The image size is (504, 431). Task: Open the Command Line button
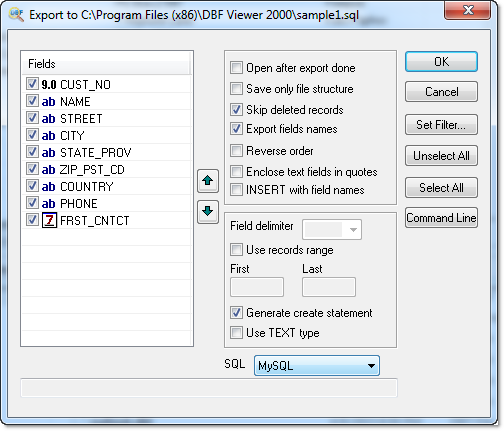441,218
